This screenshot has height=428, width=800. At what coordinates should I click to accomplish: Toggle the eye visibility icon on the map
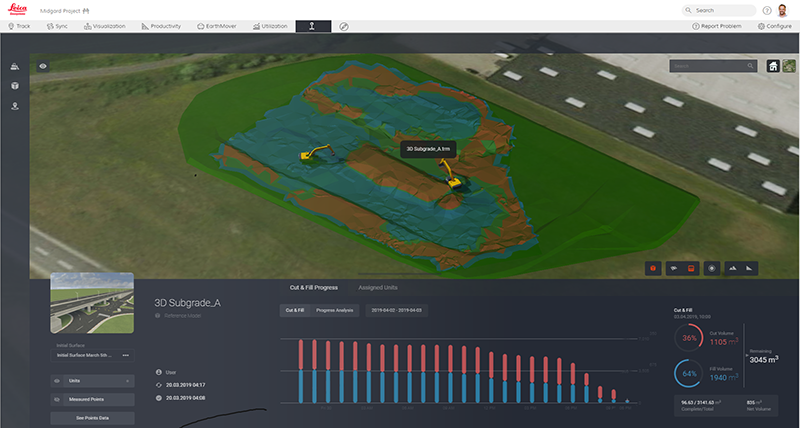click(43, 66)
